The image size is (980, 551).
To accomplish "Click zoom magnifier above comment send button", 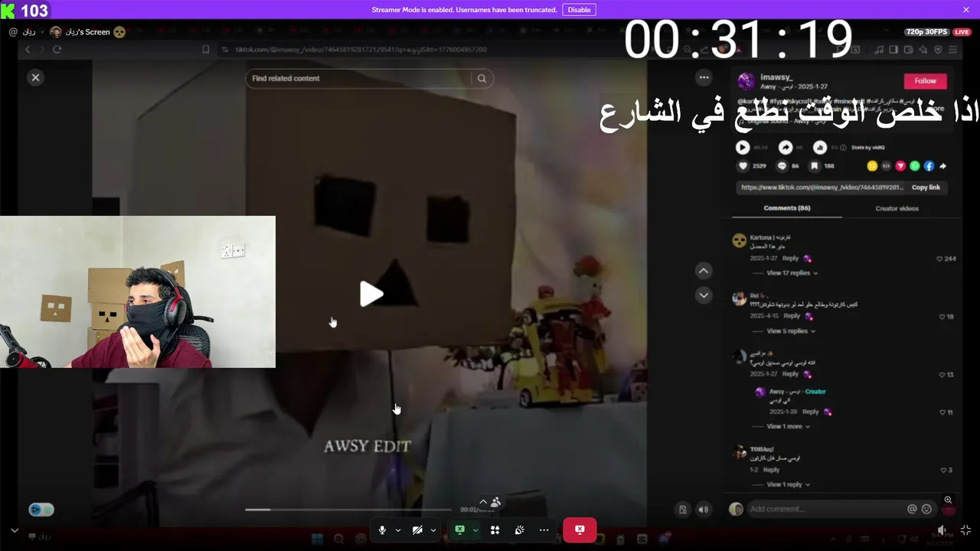I will click(948, 500).
